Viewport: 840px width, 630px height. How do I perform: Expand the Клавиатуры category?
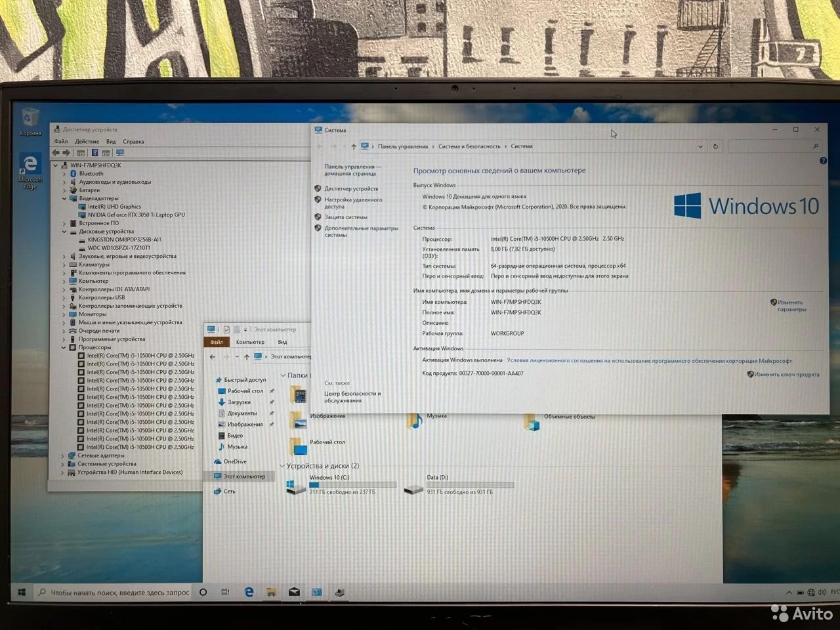coord(64,264)
